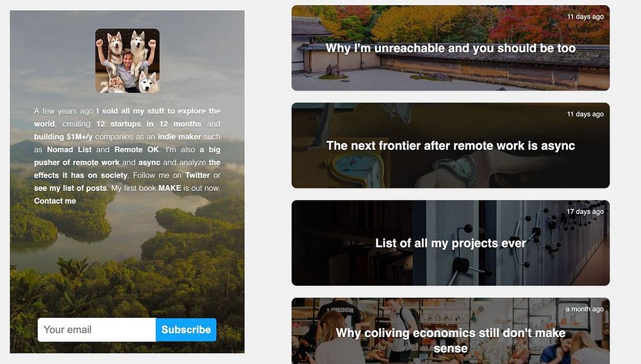Click the MAKE book link
Viewport: 641px width, 364px height.
tap(170, 188)
